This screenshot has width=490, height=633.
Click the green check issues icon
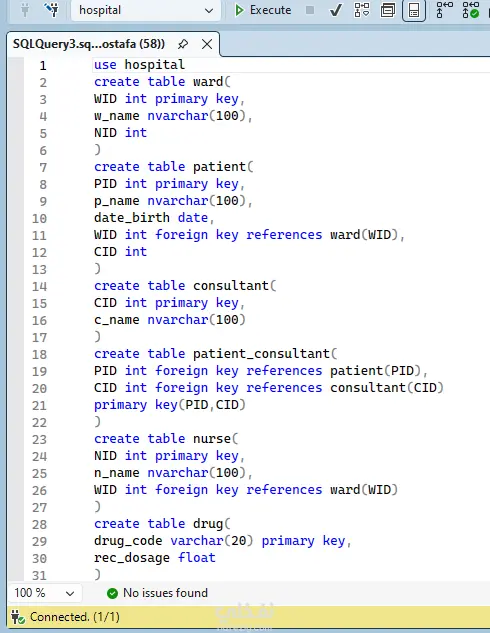[112, 593]
